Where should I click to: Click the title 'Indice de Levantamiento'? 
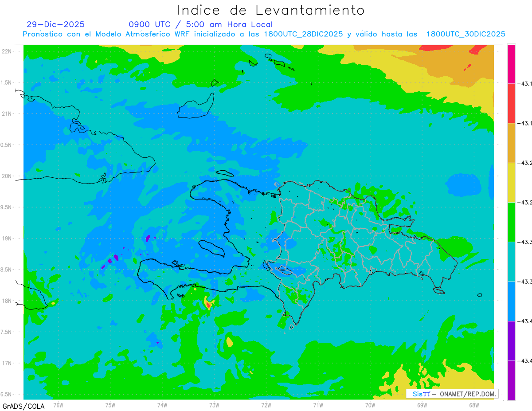point(271,10)
